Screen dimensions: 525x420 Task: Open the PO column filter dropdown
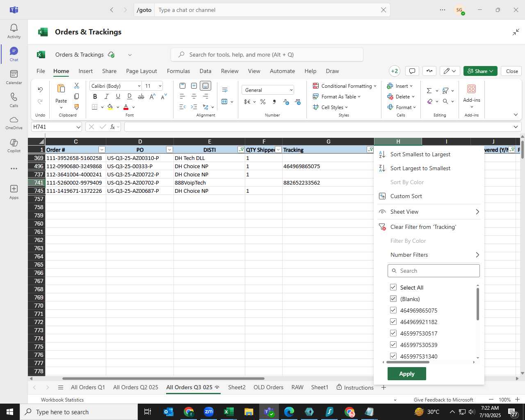pos(169,150)
